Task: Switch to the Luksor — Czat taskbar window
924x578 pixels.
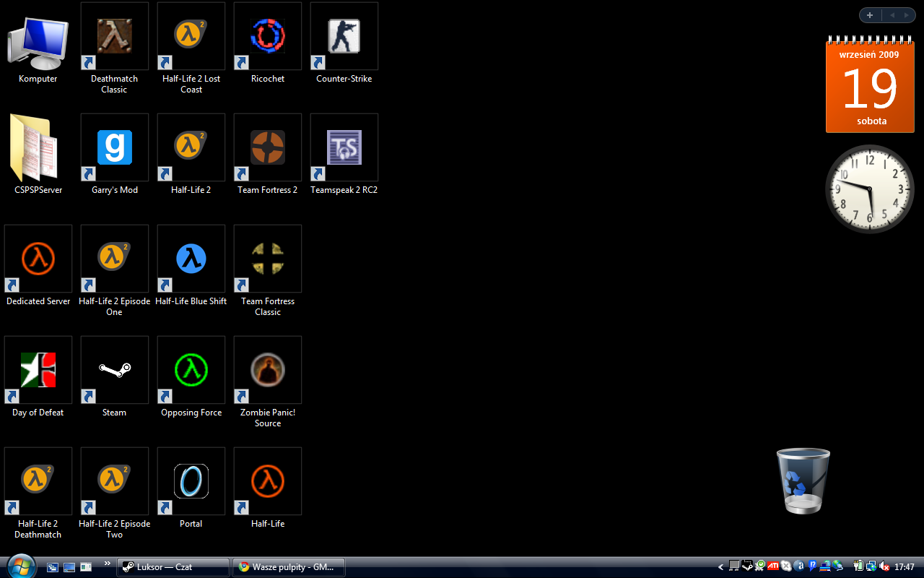Action: coord(173,567)
